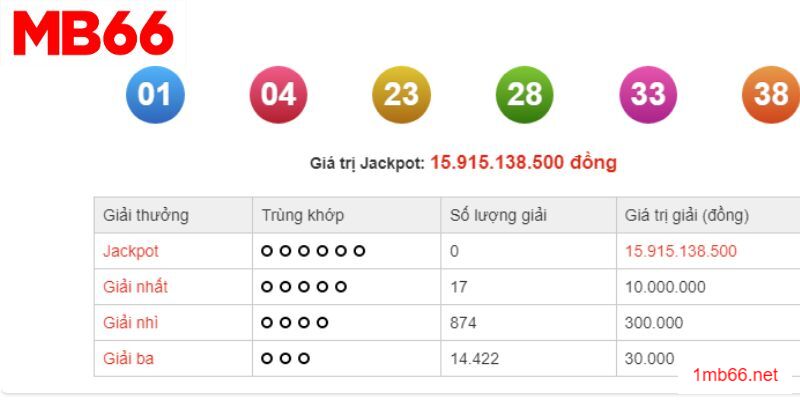Click the blue ball numbered 01
This screenshot has width=800, height=400.
coord(155,95)
